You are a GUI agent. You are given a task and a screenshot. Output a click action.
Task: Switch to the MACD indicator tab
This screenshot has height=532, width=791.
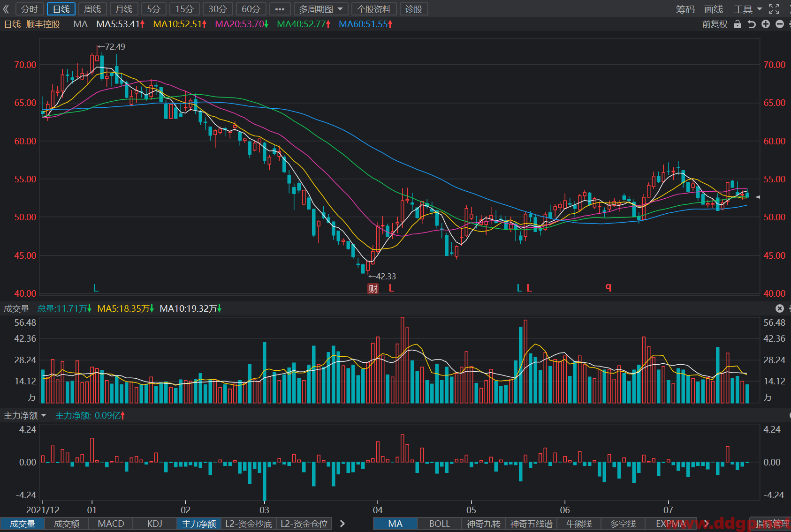111,524
